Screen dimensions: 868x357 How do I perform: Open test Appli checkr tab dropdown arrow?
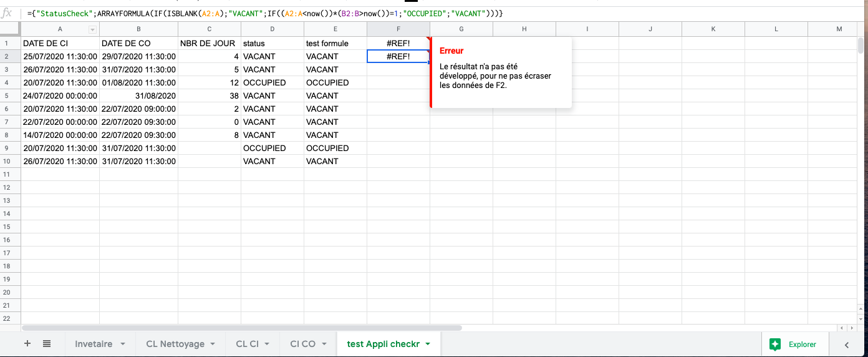coord(428,344)
